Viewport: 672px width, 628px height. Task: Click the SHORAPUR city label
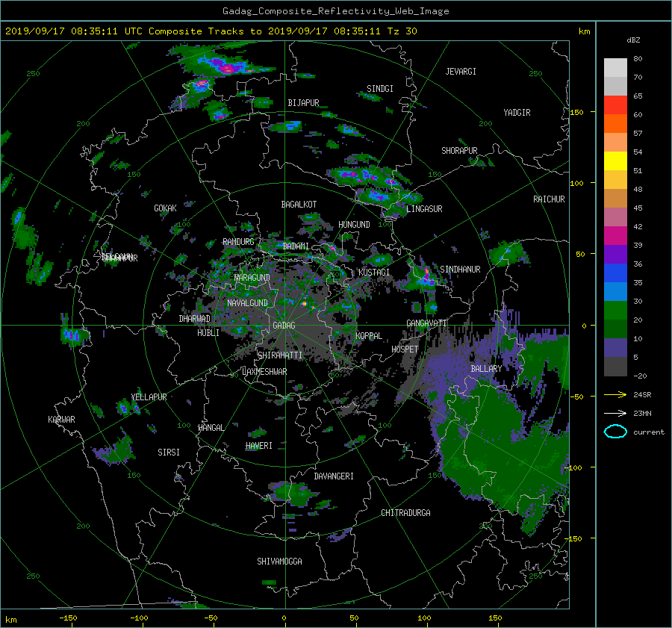click(x=459, y=151)
